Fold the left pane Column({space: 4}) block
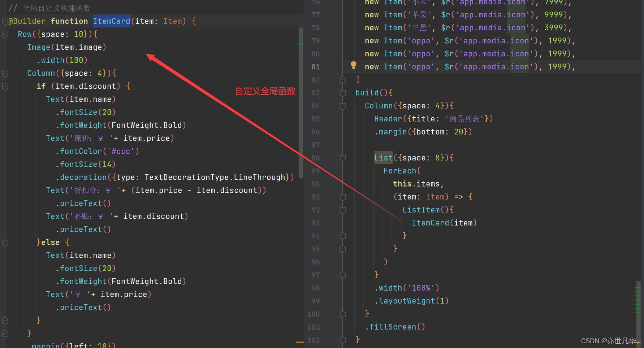Screen dimensions: 644x348 [x=5, y=74]
